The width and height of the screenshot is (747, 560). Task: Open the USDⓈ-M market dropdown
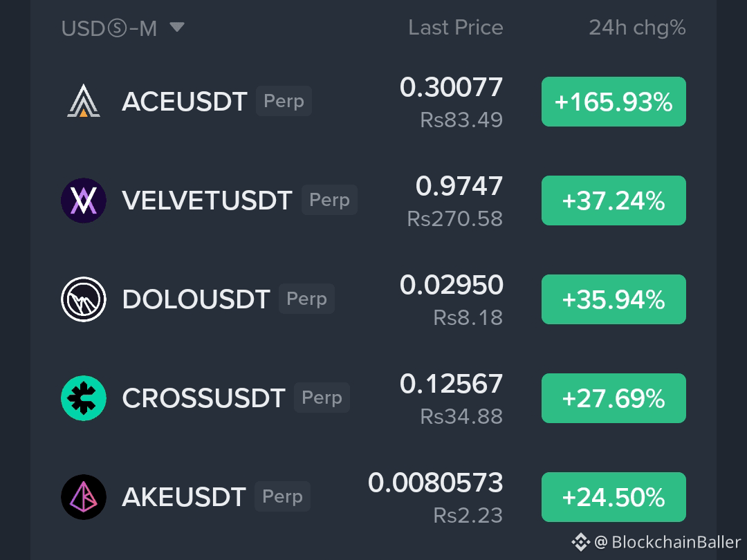(x=122, y=28)
